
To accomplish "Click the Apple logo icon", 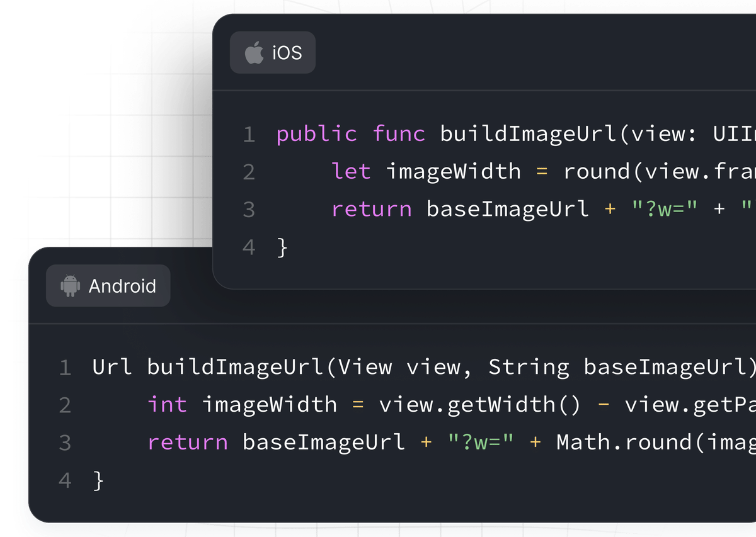I will pos(253,53).
